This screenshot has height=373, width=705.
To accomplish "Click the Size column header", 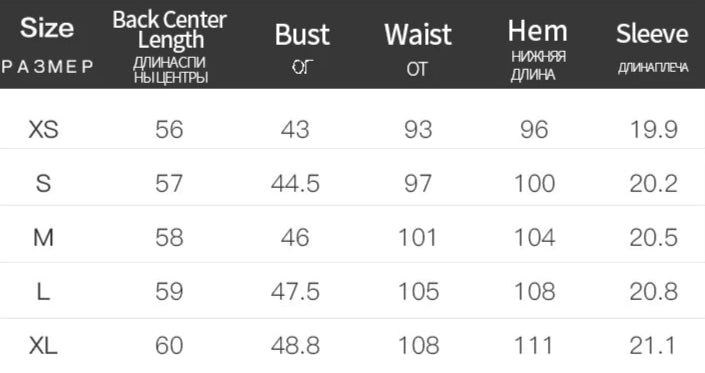I will (x=47, y=28).
